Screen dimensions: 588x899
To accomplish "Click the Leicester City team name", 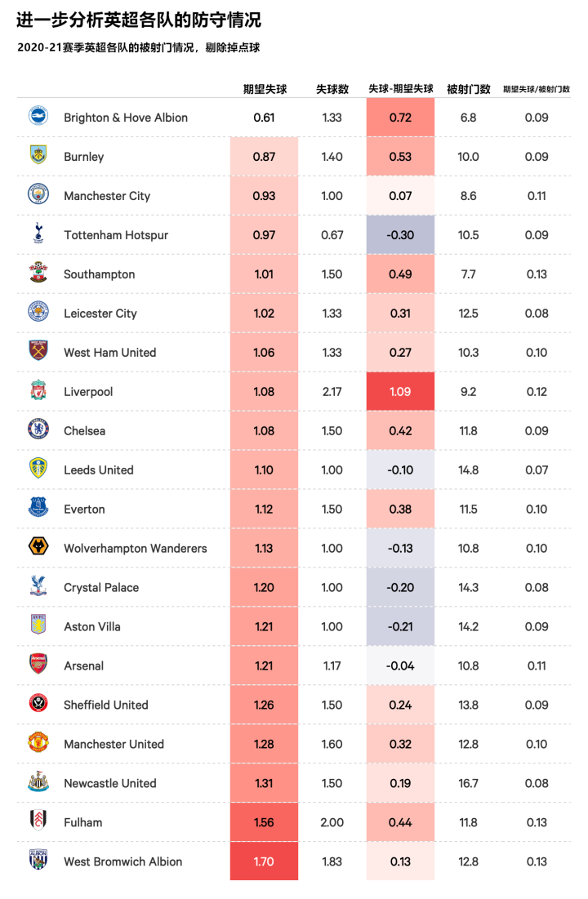I will [100, 314].
